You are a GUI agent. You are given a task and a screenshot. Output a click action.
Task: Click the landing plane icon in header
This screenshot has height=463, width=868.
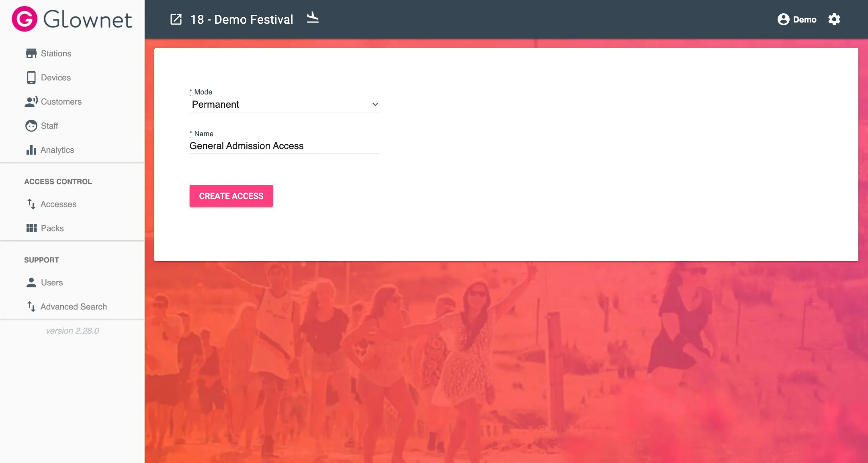click(313, 18)
